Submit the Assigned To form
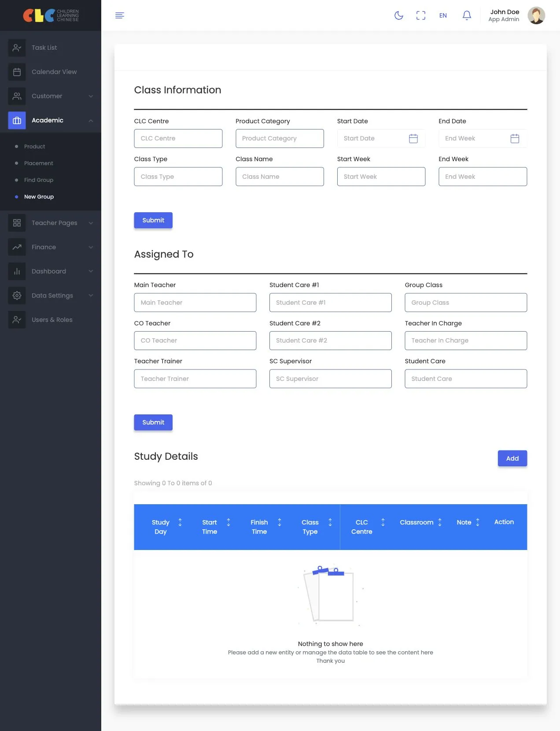The height and width of the screenshot is (731, 560). pyautogui.click(x=153, y=422)
